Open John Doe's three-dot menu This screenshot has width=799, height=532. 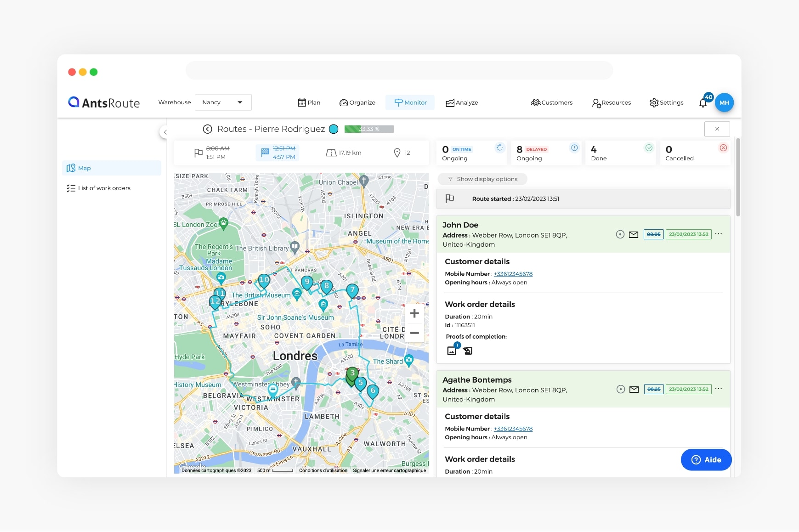point(719,234)
